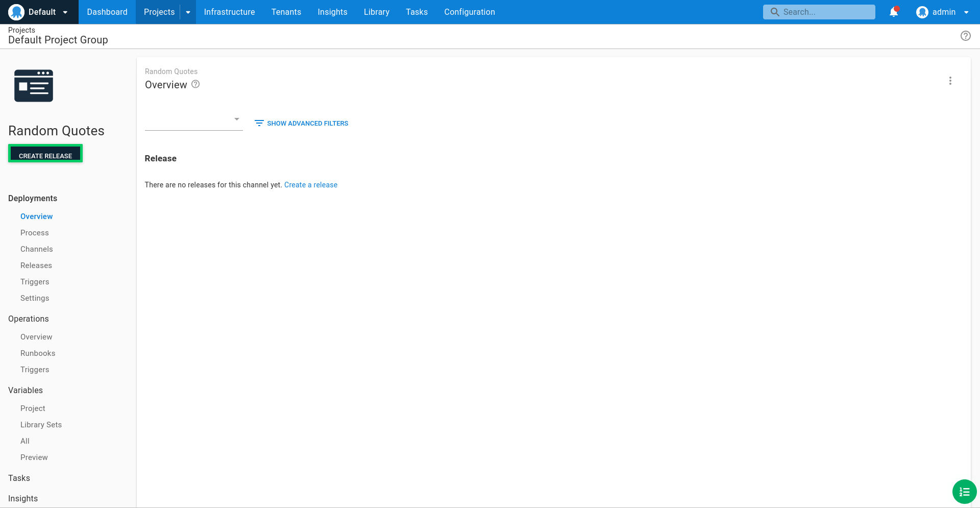The width and height of the screenshot is (980, 508).
Task: Open Operations Overview in sidebar
Action: [36, 337]
